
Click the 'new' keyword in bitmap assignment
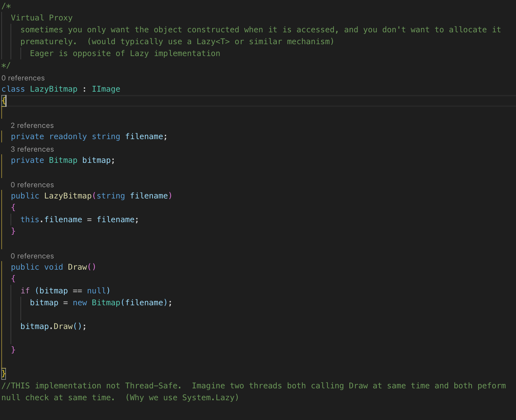click(x=80, y=303)
